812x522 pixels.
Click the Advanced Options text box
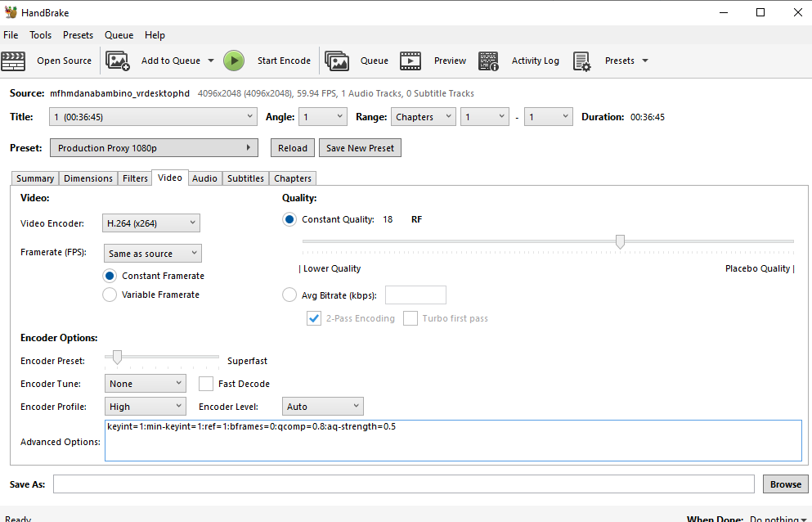(453, 441)
